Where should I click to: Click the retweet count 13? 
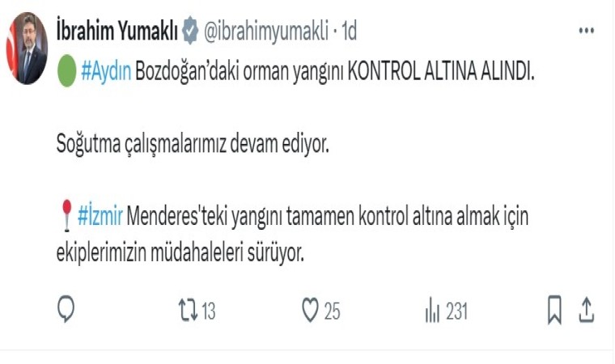tap(209, 311)
